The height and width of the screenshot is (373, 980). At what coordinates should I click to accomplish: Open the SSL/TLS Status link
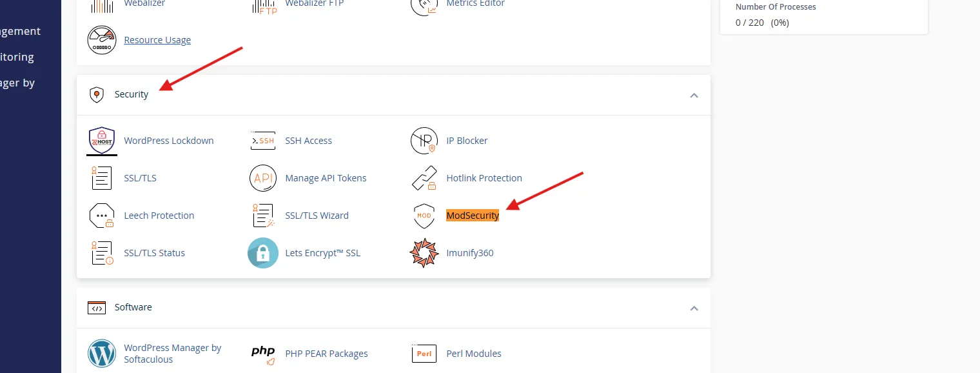pos(155,253)
